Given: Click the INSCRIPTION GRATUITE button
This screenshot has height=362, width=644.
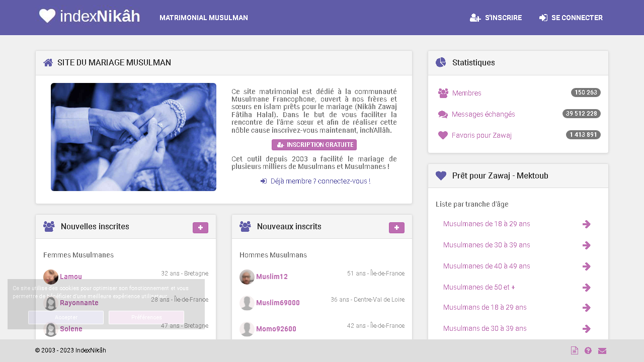Looking at the screenshot, I should coord(314,145).
